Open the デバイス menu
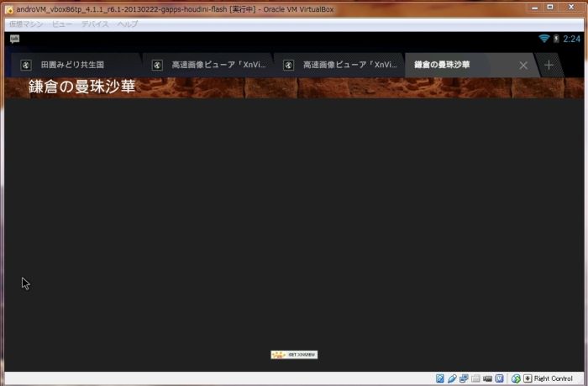588x386 pixels. (95, 24)
